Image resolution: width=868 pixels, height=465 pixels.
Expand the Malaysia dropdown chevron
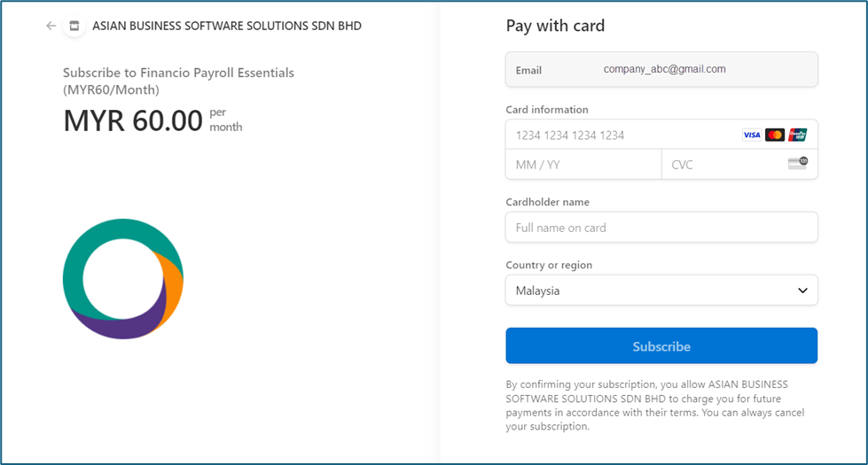802,291
